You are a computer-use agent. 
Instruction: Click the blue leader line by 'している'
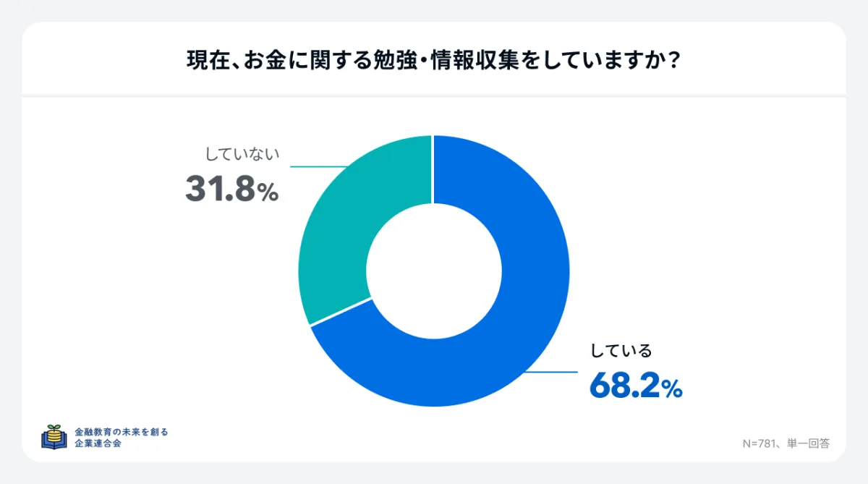pyautogui.click(x=550, y=373)
